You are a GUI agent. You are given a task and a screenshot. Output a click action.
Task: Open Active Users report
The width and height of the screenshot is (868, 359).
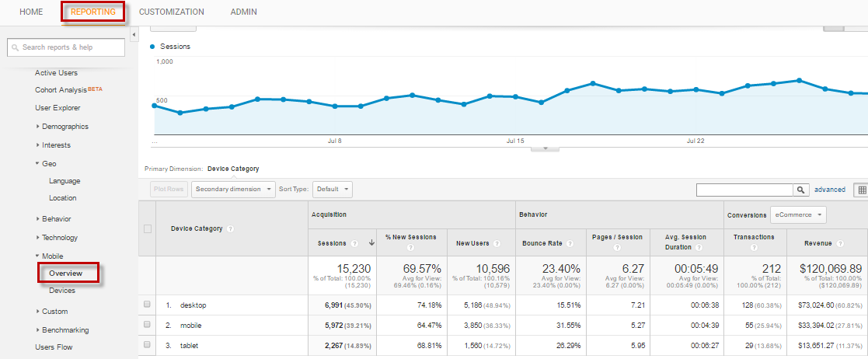[x=56, y=73]
